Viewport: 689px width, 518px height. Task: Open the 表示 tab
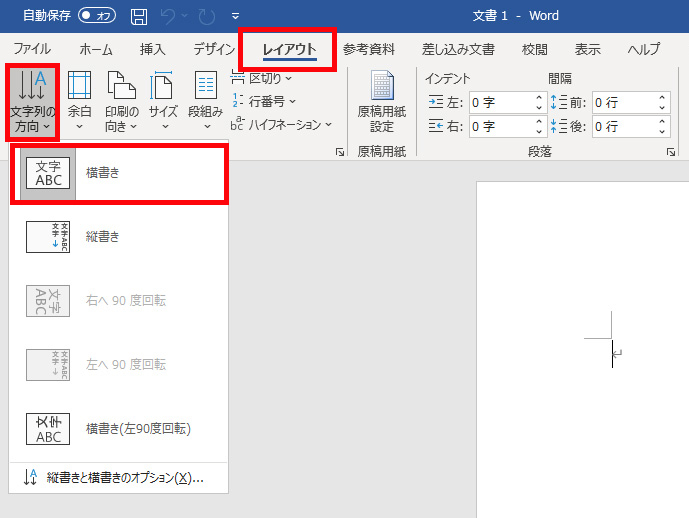click(x=587, y=49)
